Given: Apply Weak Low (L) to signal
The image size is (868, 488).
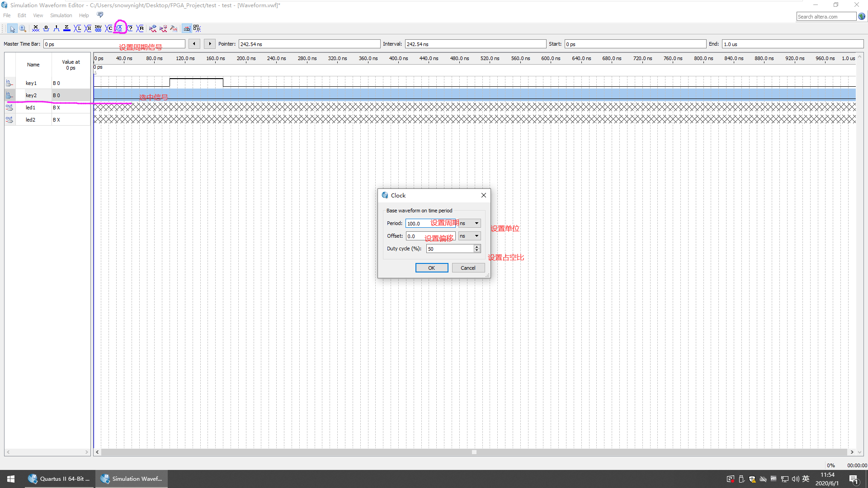Looking at the screenshot, I should (x=77, y=28).
